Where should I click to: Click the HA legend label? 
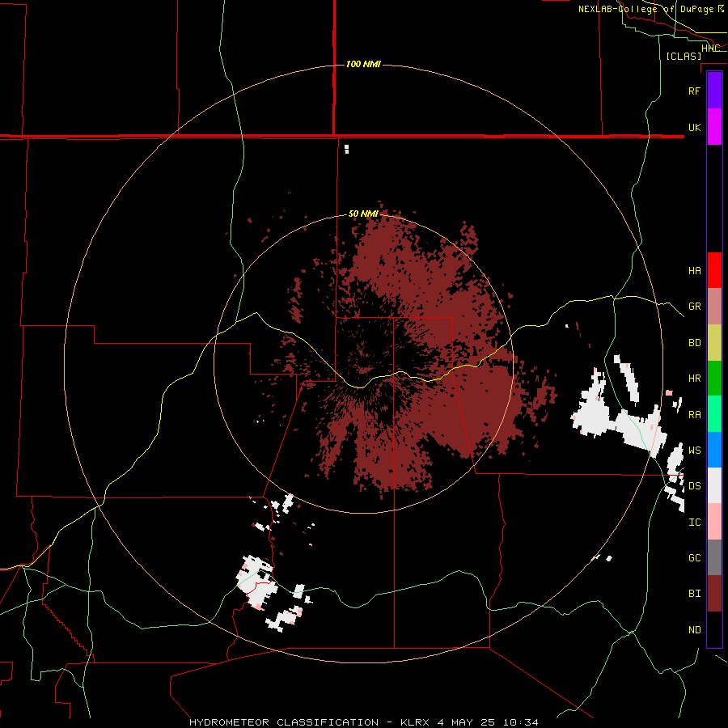(694, 270)
